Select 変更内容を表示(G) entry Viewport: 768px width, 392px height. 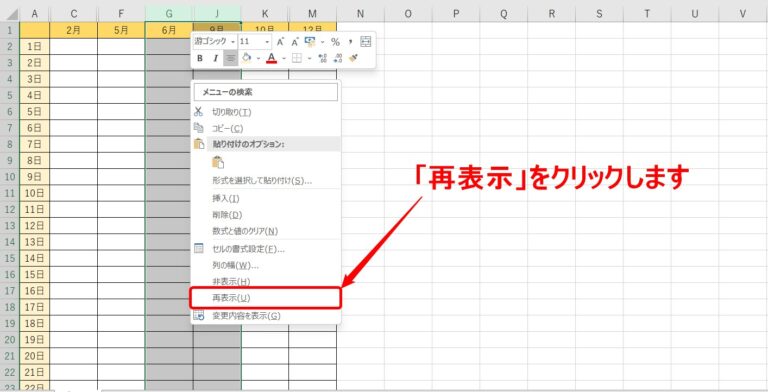coord(265,316)
